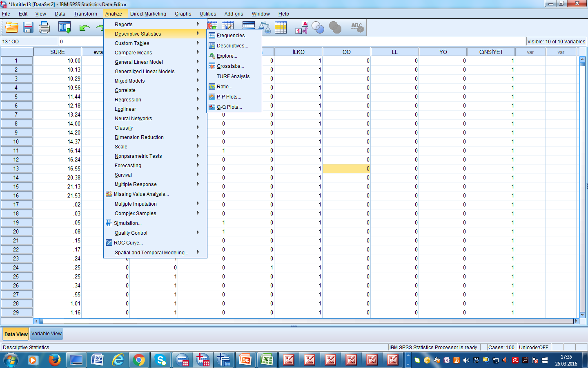
Task: Open Excel from the taskbar
Action: tap(267, 360)
